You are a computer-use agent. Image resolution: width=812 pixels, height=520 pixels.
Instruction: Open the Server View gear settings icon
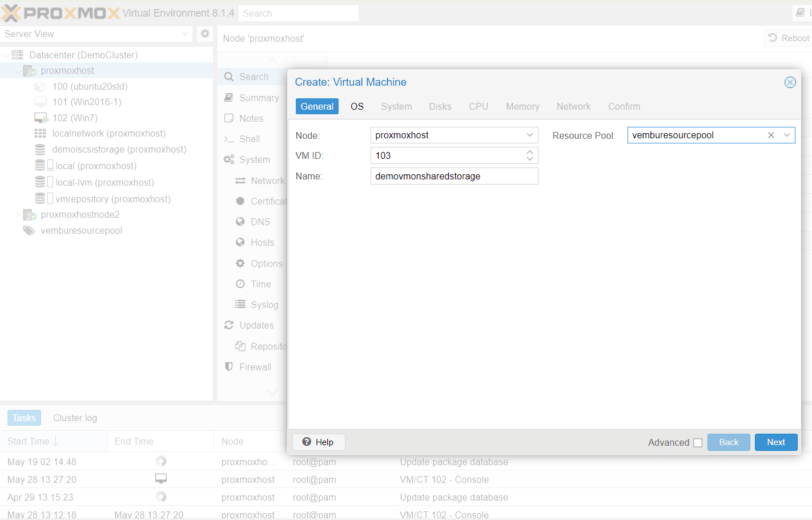(x=205, y=34)
